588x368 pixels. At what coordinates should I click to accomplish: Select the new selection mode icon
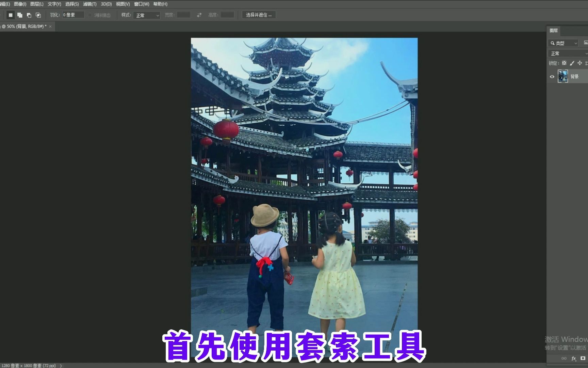coord(11,15)
